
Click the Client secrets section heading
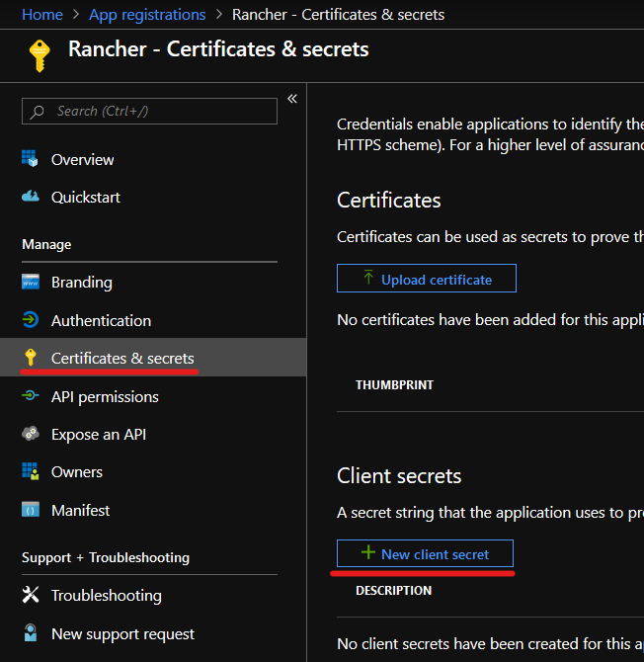coord(399,476)
